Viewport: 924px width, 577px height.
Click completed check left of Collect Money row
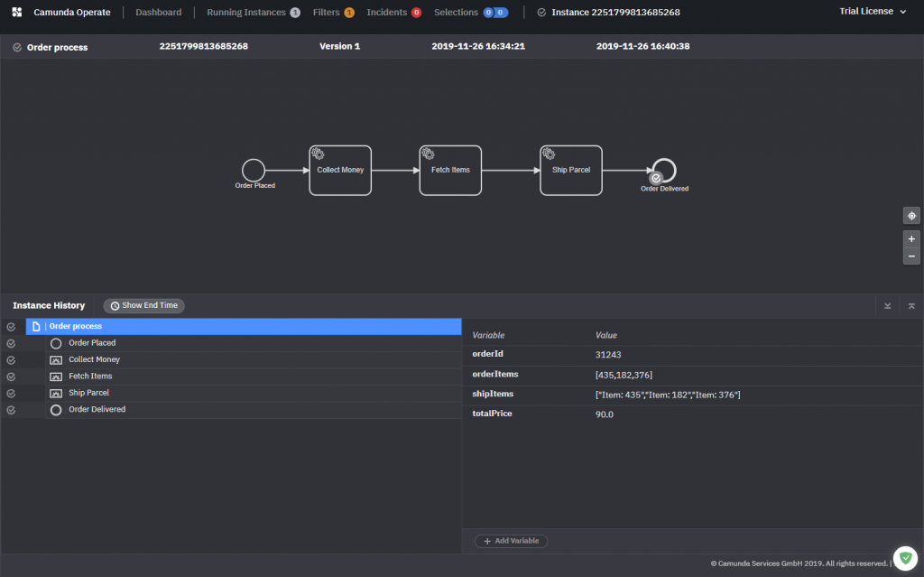tap(11, 359)
